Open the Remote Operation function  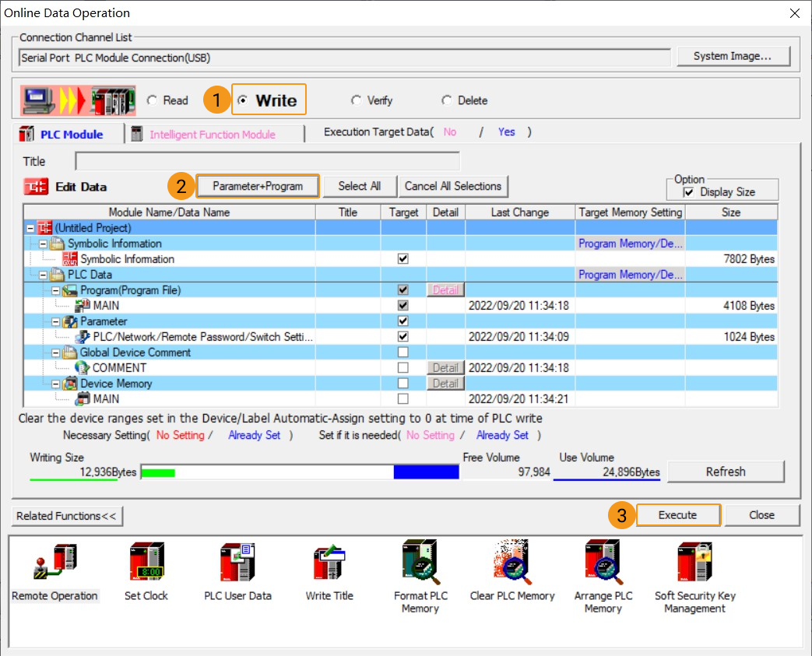pos(54,562)
